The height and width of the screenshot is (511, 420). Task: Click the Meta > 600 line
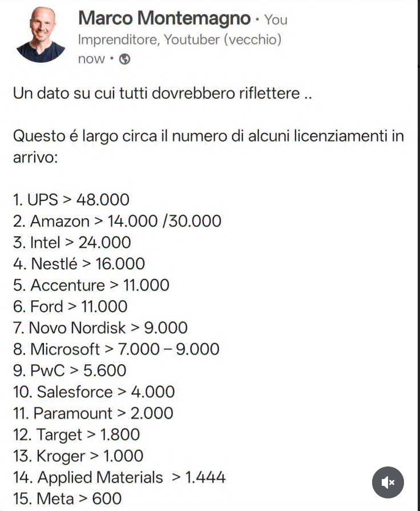(x=67, y=498)
